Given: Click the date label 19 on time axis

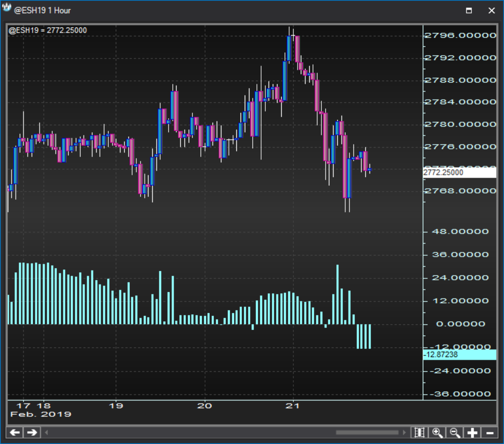Looking at the screenshot, I should [x=116, y=406].
